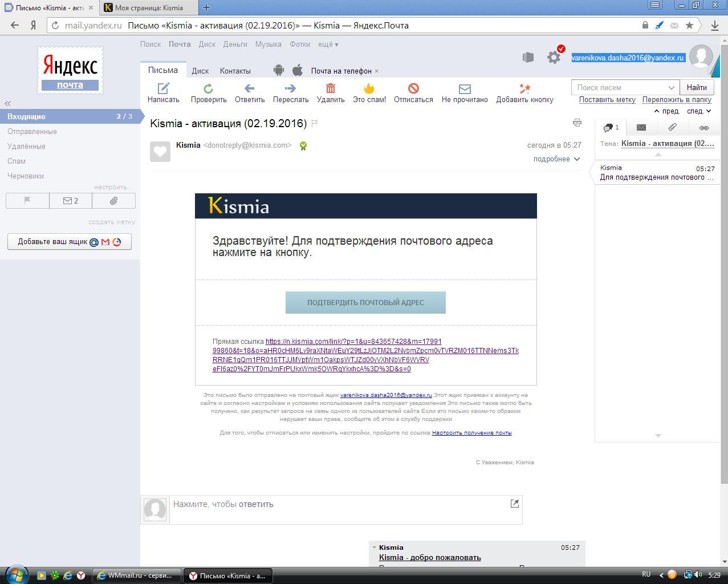Filter flagged letters in the sidebar
Screen dimensions: 728x584
(27, 201)
